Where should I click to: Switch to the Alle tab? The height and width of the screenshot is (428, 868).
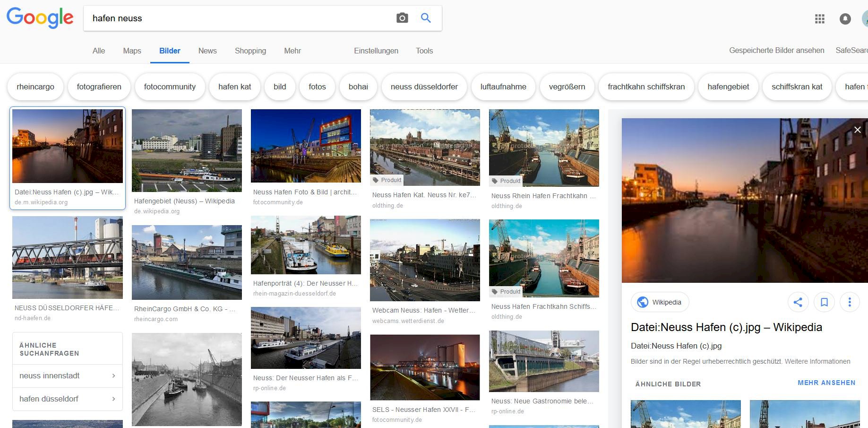[99, 51]
